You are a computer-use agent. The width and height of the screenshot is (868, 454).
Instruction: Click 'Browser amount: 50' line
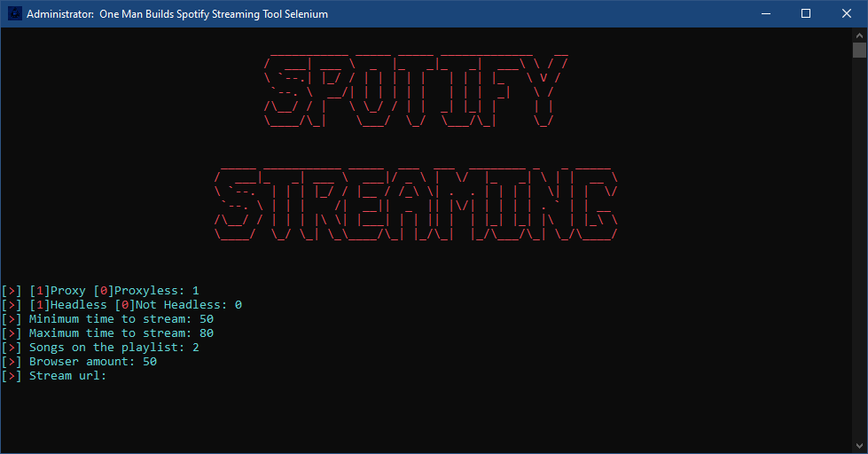click(79, 362)
